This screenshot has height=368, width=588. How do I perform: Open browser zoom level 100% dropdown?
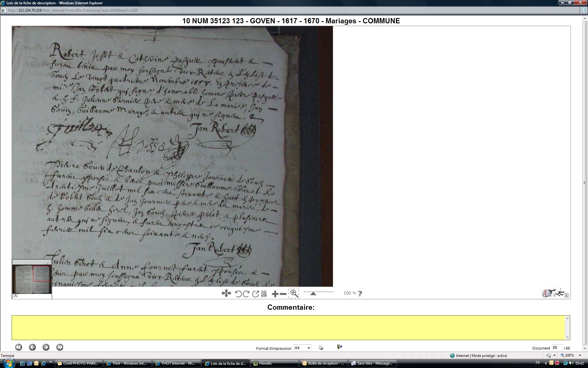point(580,355)
